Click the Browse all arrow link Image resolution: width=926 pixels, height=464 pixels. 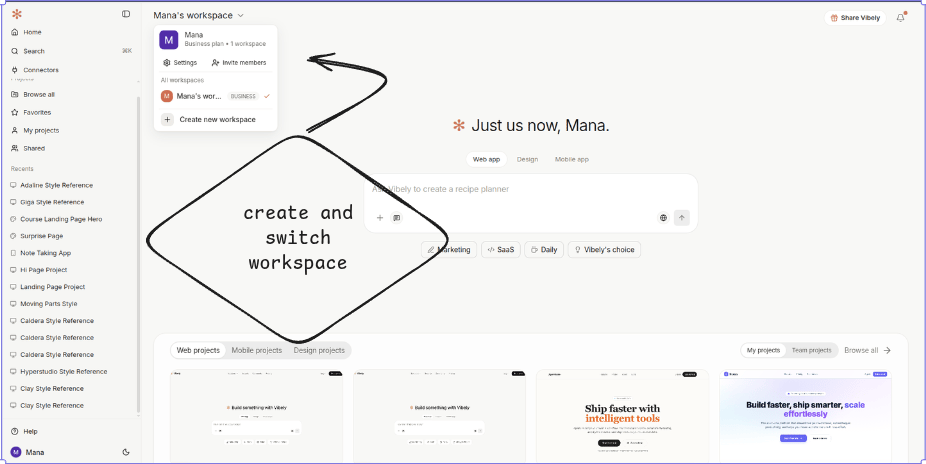pos(868,350)
